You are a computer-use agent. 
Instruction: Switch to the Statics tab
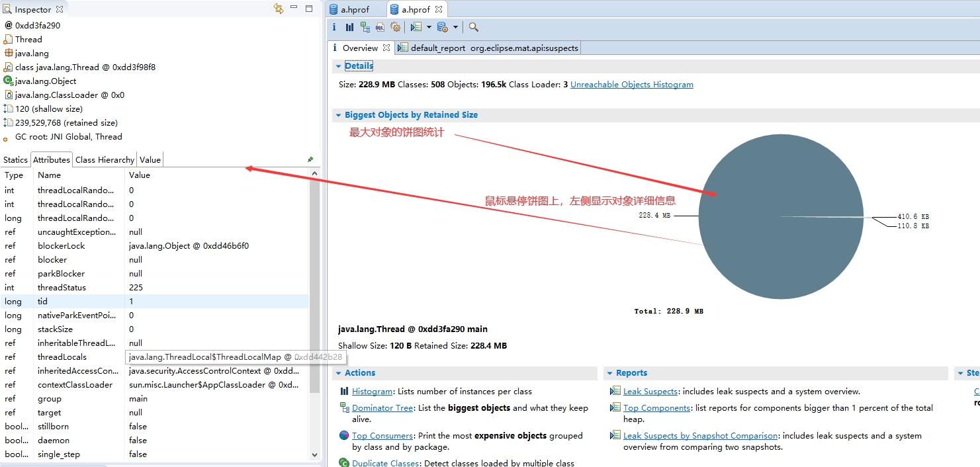tap(15, 159)
